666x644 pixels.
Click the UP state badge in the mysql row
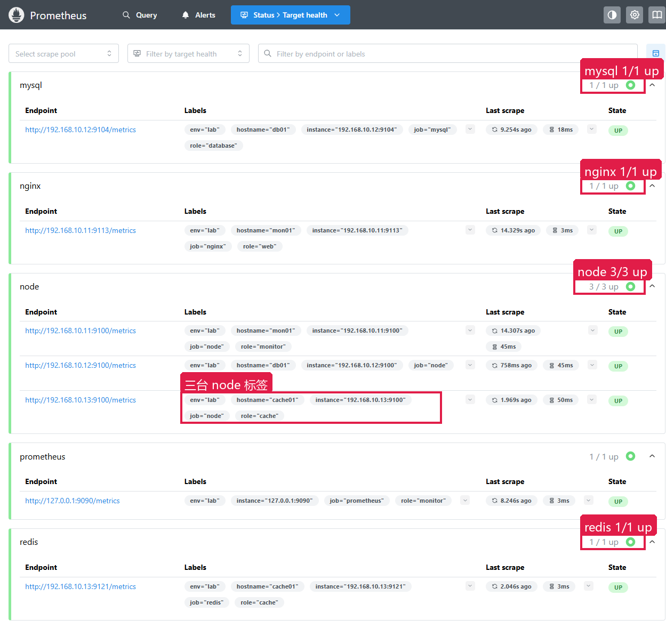pos(618,131)
